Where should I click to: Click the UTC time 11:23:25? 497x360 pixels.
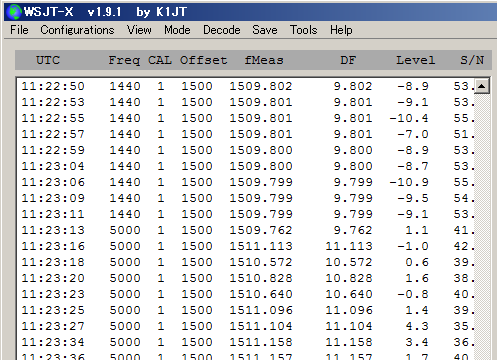pyautogui.click(x=53, y=310)
